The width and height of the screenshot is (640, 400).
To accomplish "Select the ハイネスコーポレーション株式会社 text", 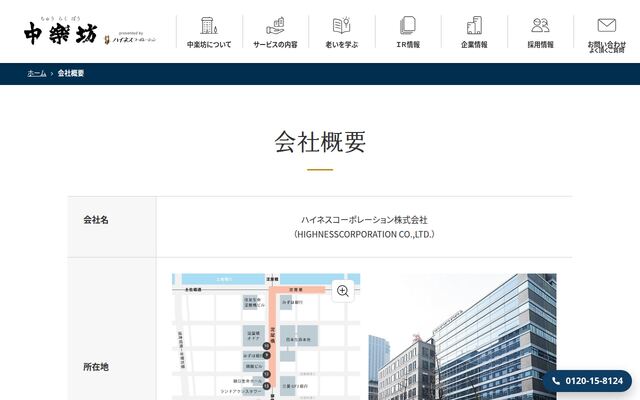I will 364,220.
